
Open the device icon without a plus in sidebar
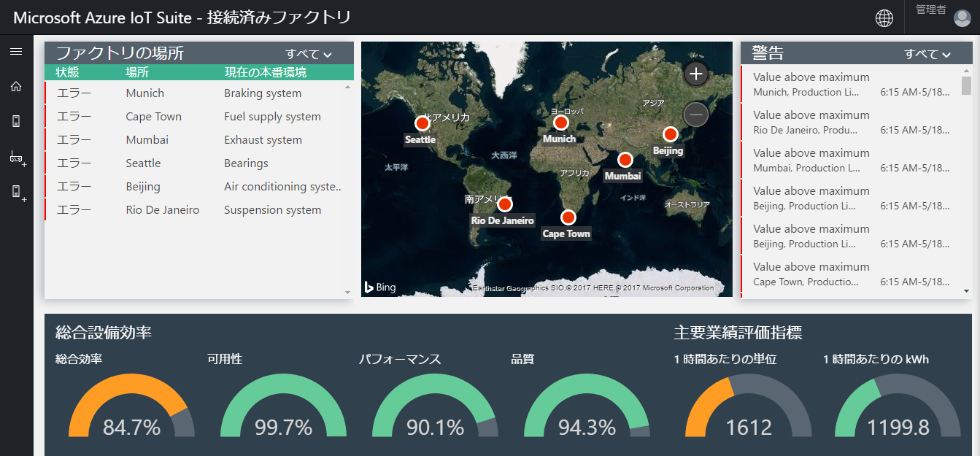pos(16,121)
